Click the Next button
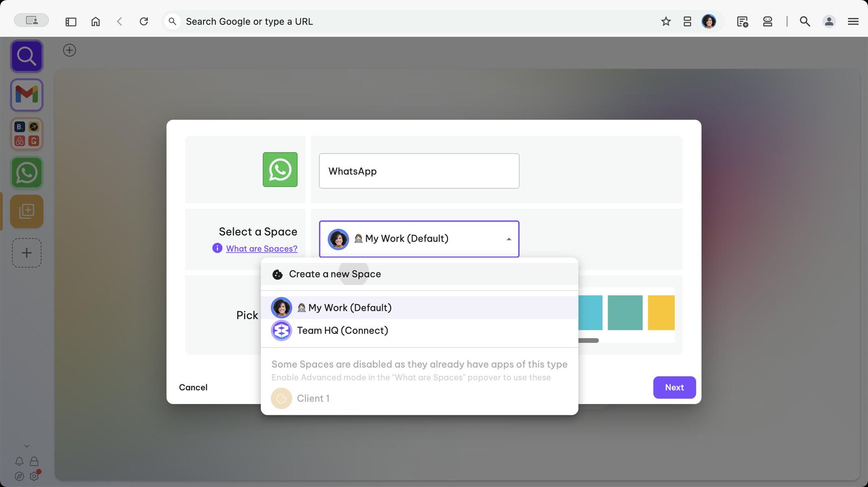This screenshot has width=868, height=487. 674,388
